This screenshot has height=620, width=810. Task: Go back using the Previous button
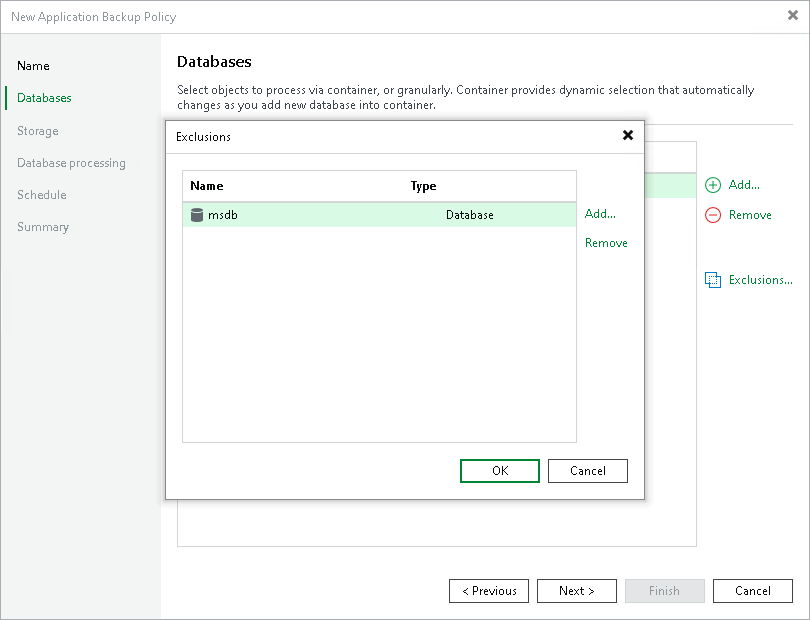(488, 591)
